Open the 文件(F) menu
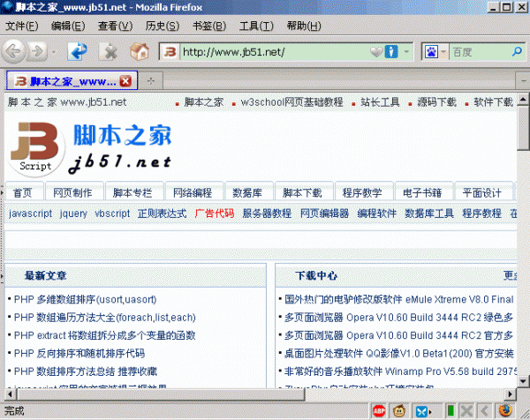The width and height of the screenshot is (530, 420). (22, 26)
